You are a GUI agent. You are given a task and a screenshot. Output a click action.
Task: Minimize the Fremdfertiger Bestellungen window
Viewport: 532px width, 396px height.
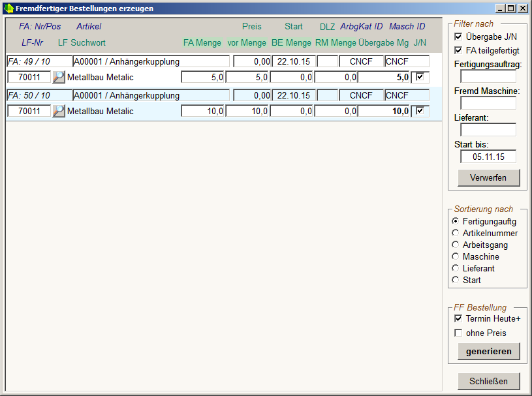500,8
